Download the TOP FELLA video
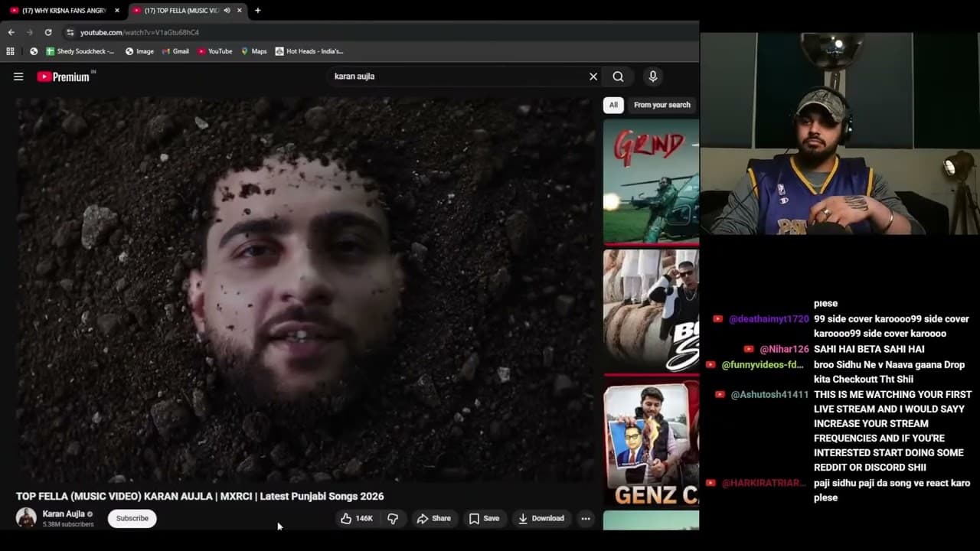Viewport: 980px width, 551px height. (541, 518)
